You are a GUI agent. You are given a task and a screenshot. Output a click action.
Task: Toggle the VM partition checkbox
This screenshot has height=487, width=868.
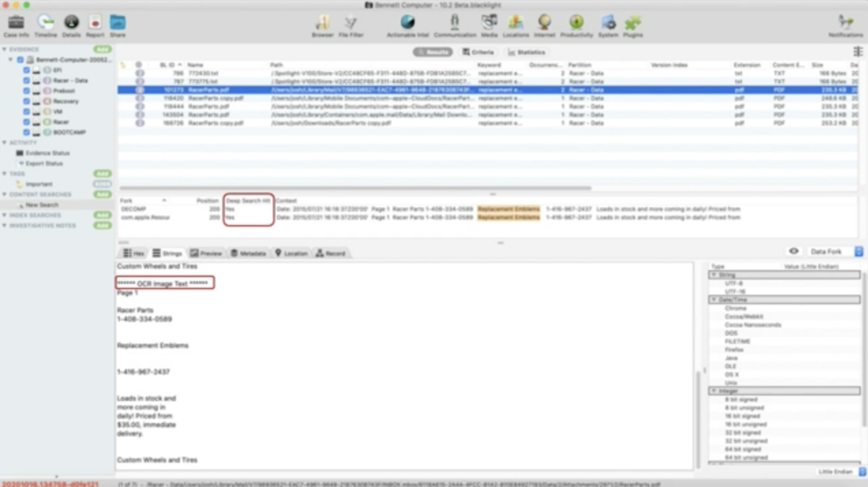click(26, 111)
